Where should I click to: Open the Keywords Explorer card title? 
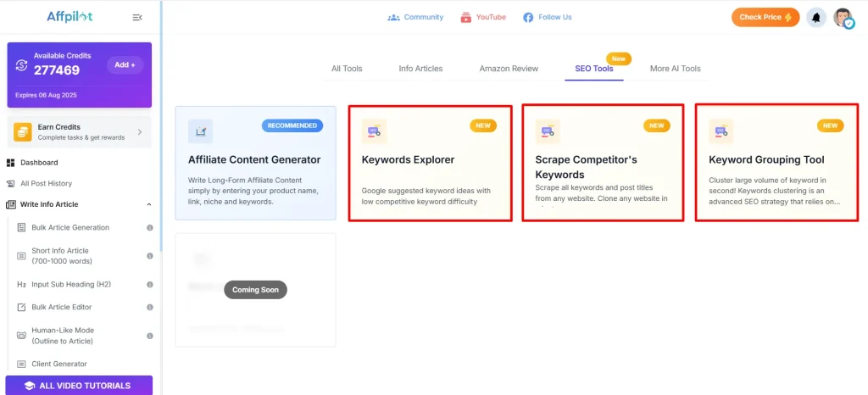pyautogui.click(x=408, y=160)
